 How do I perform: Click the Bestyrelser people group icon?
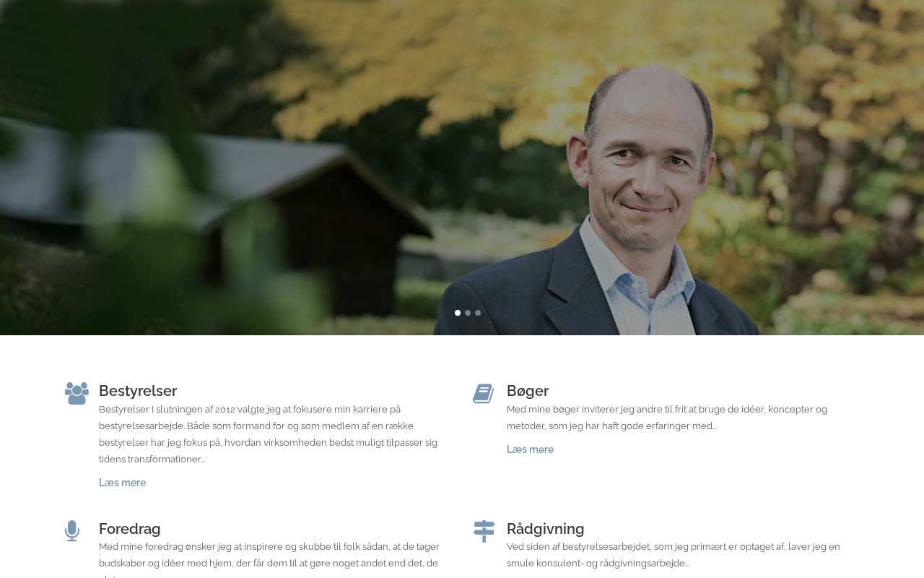click(x=77, y=393)
